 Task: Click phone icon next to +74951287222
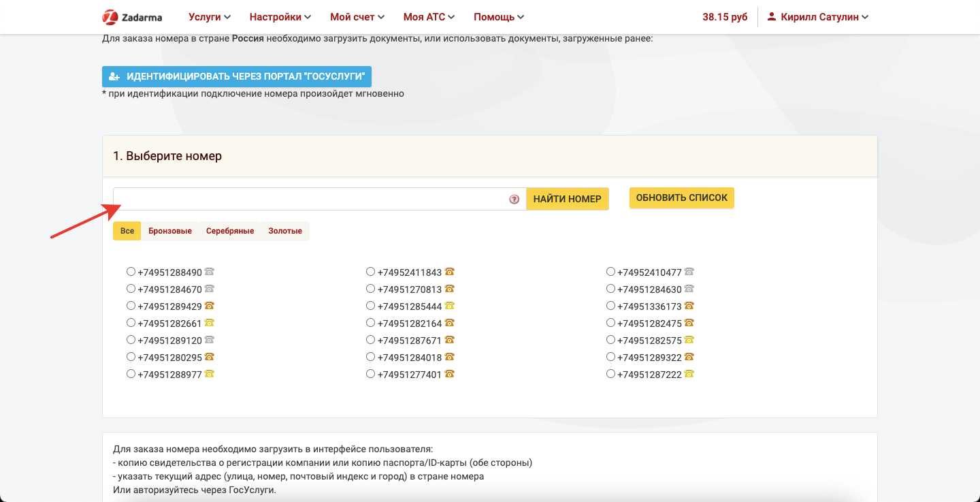click(x=689, y=374)
